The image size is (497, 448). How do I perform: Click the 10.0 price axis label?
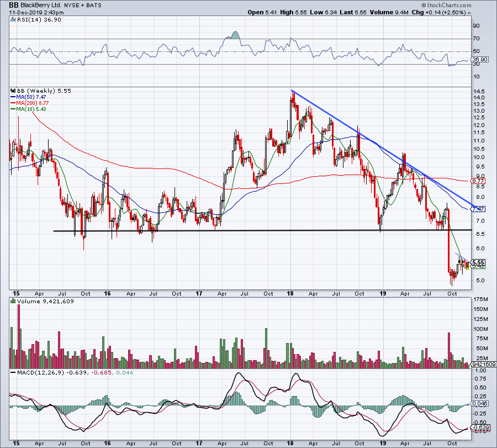(x=479, y=157)
